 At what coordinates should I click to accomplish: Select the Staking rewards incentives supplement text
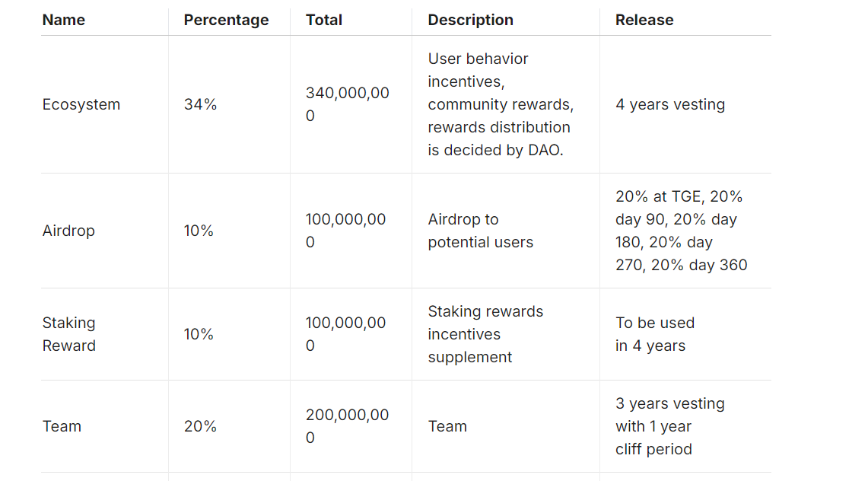485,335
